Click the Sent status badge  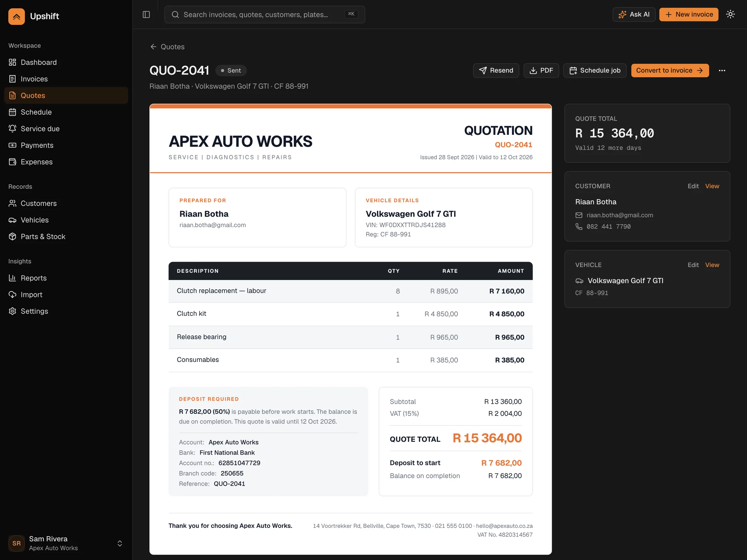tap(231, 71)
